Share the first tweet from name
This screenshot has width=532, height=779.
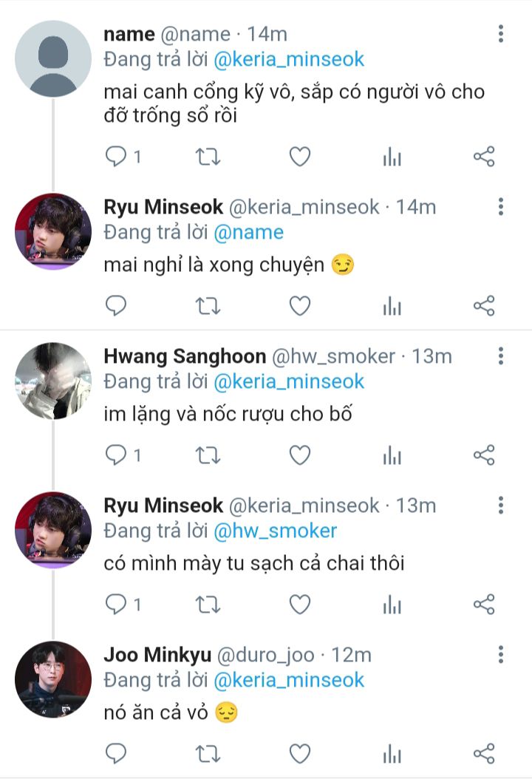484,157
